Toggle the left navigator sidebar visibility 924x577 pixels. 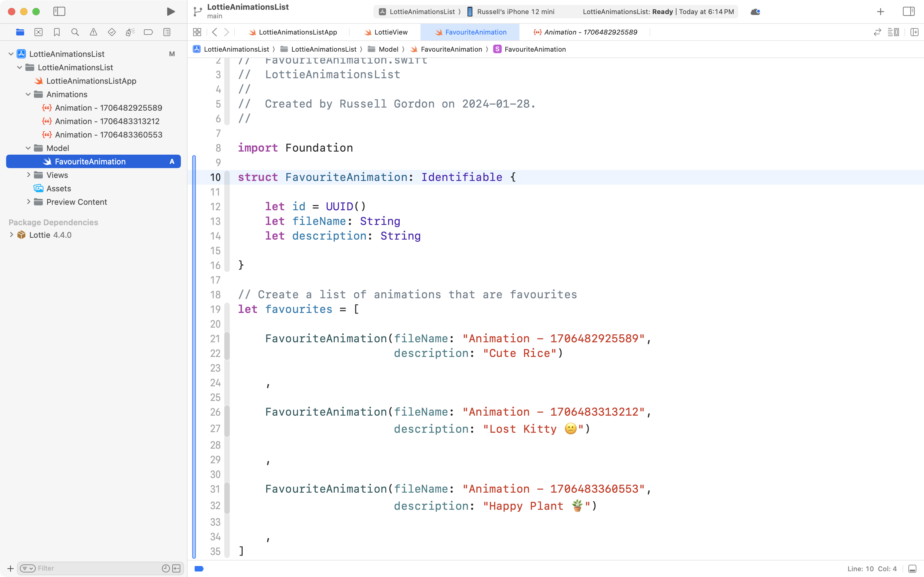60,11
